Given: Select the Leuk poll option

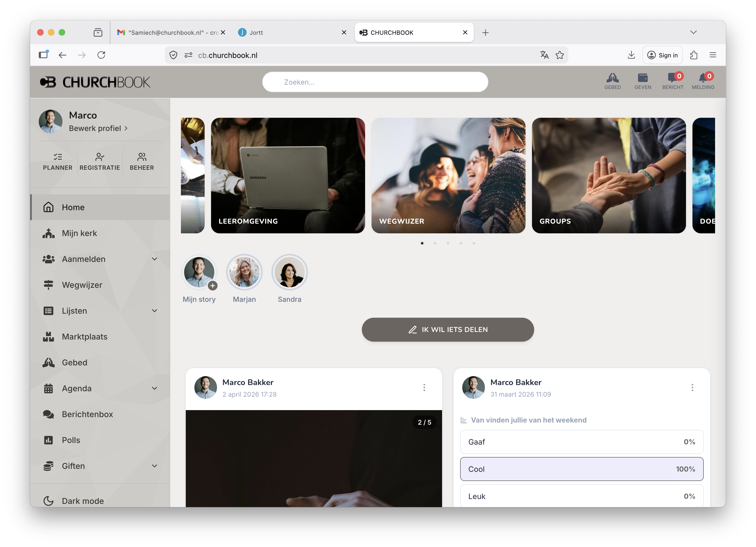Looking at the screenshot, I should [x=581, y=496].
